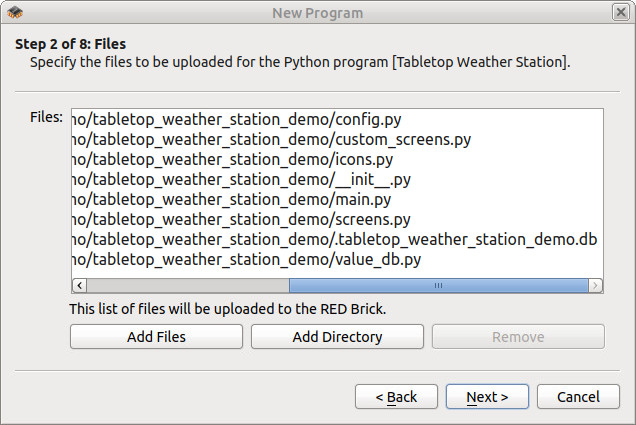Select __init__.py file entry

[337, 179]
